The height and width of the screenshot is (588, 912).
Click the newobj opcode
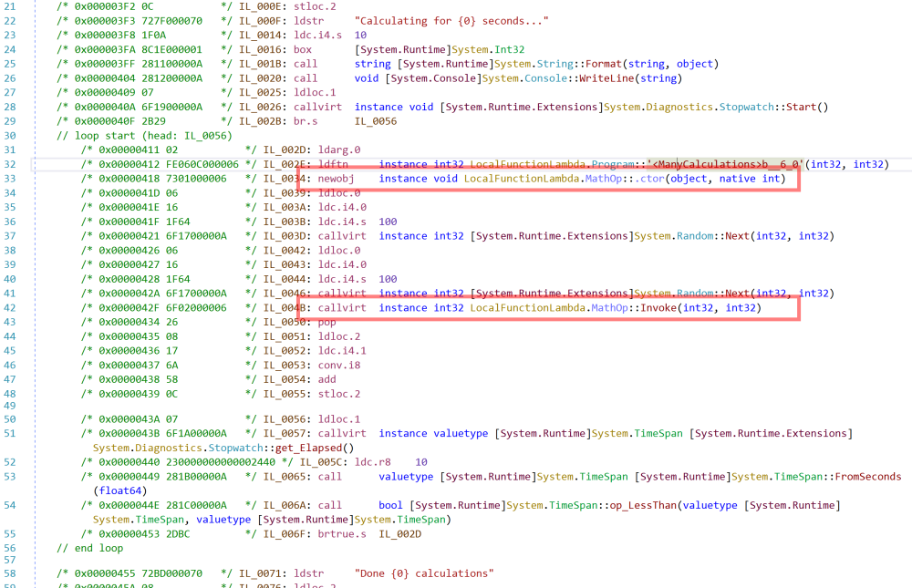coord(336,179)
